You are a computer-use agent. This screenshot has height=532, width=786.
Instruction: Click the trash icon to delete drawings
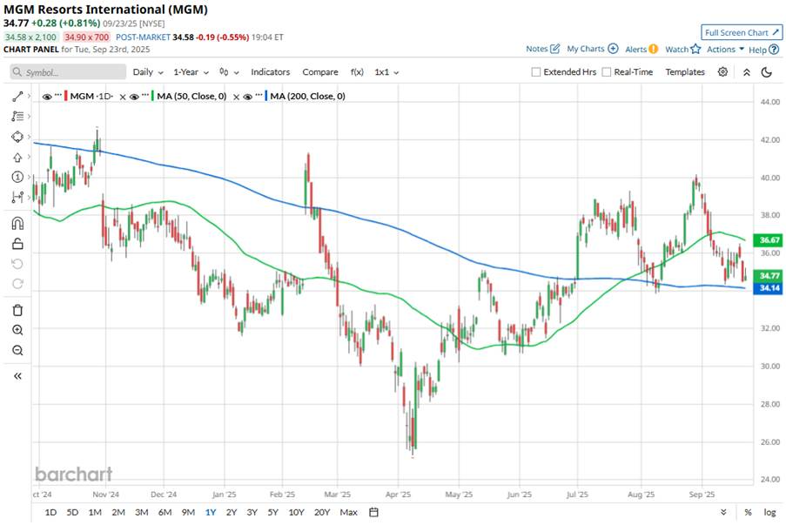(17, 310)
